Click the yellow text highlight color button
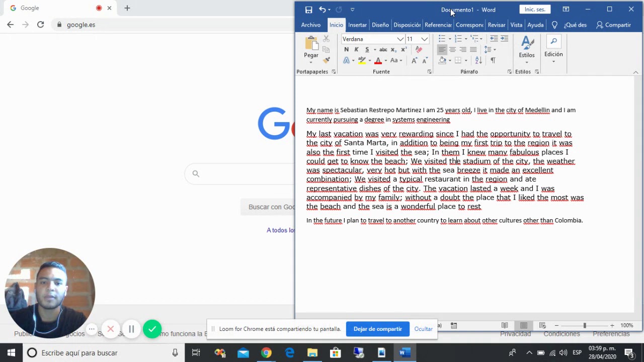The height and width of the screenshot is (362, 644). (x=362, y=60)
